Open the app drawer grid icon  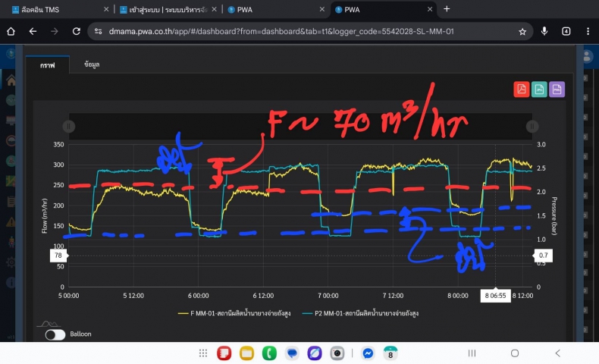click(x=203, y=353)
